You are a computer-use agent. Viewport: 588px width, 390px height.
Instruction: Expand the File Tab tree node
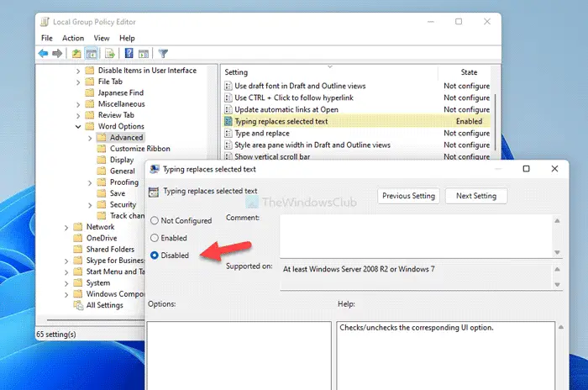click(x=78, y=82)
